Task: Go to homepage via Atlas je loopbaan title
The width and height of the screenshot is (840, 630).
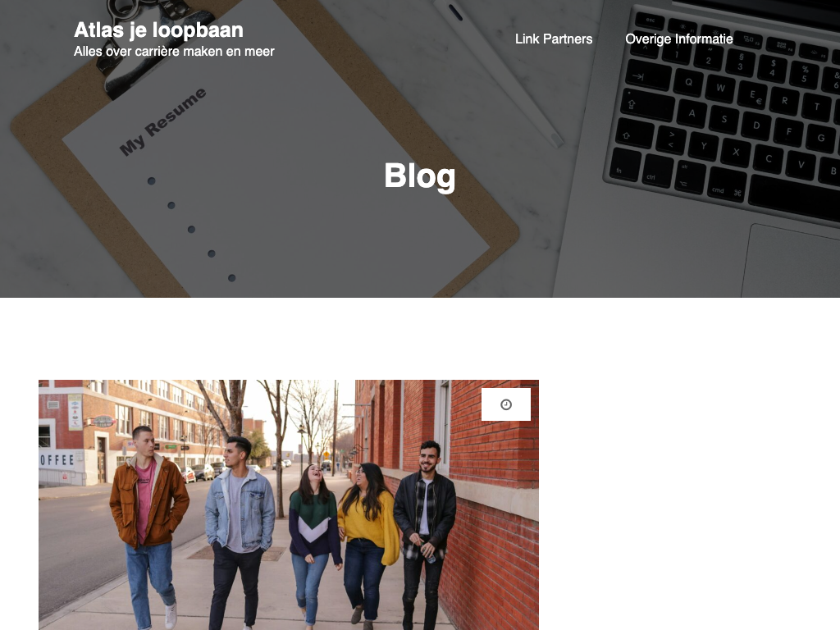Action: [158, 30]
